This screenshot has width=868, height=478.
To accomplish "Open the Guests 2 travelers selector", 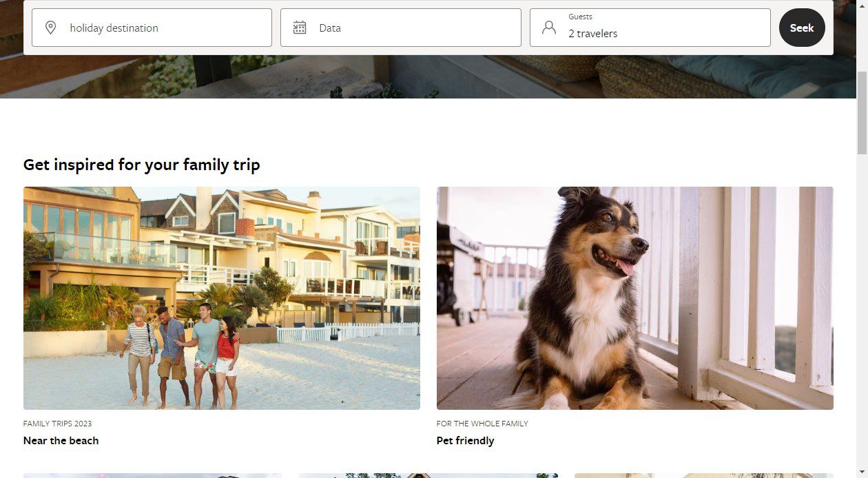I will 650,28.
